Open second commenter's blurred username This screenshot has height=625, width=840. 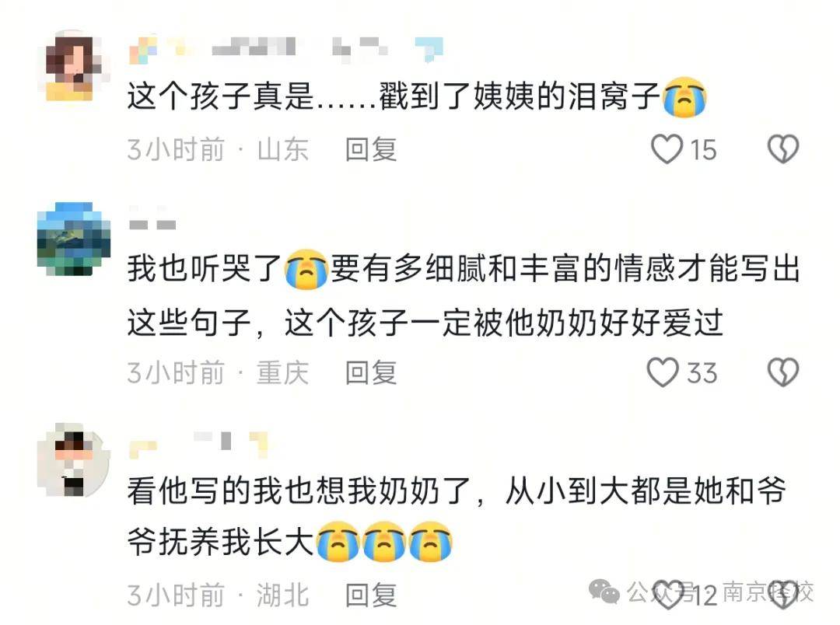[152, 220]
